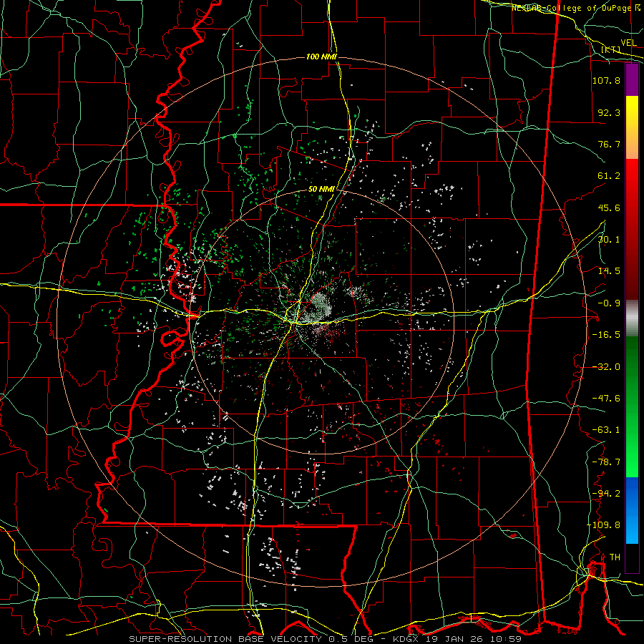Click the 100 NMI range ring label

[x=321, y=57]
